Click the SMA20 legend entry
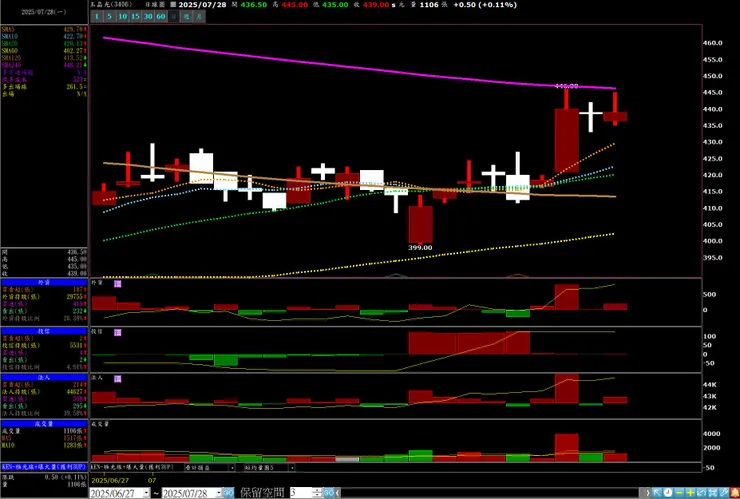This screenshot has width=740, height=499. tap(44, 43)
